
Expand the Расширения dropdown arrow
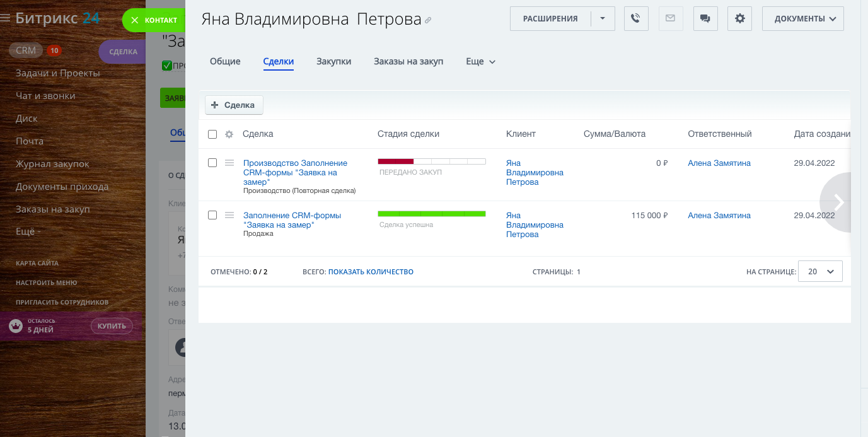pos(603,19)
